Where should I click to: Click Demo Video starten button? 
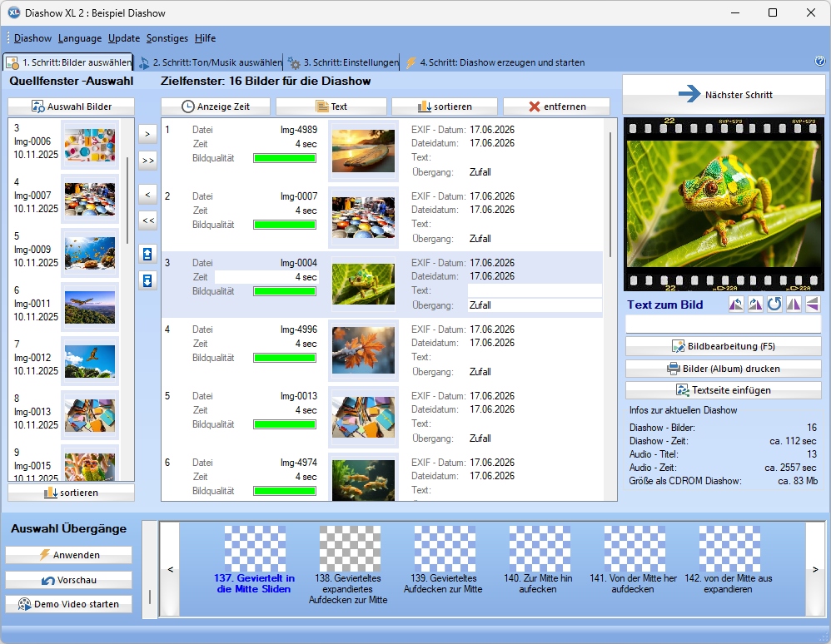pyautogui.click(x=69, y=604)
